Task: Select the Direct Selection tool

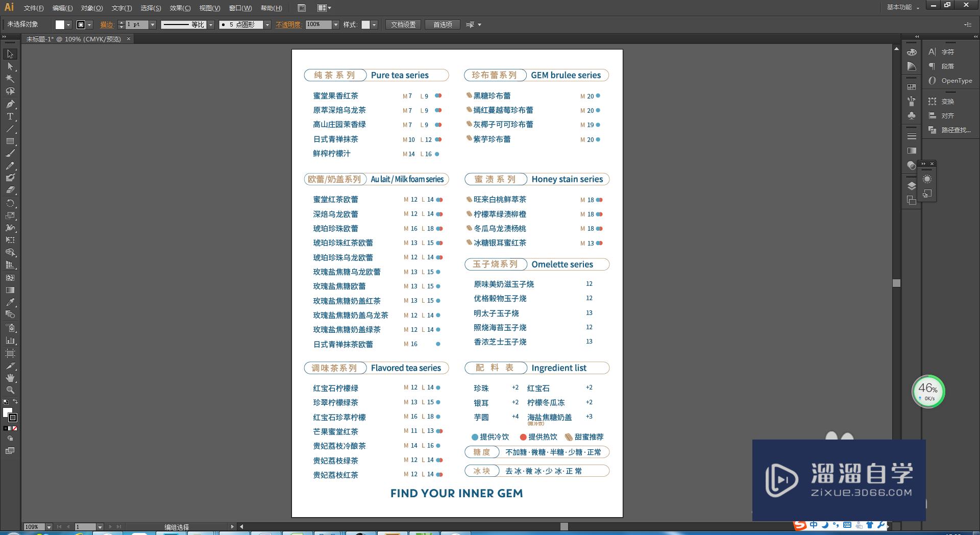Action: 9,66
